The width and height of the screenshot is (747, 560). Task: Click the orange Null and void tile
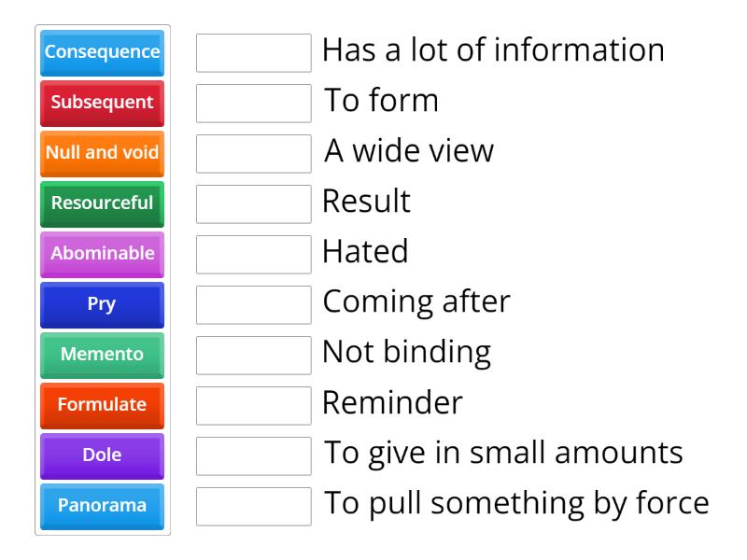(x=103, y=154)
